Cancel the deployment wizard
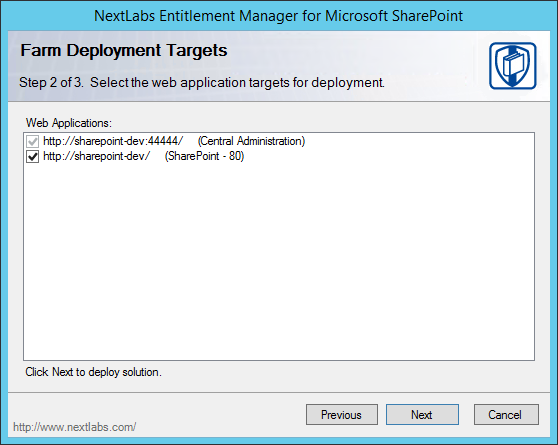Image resolution: width=558 pixels, height=445 pixels. click(506, 414)
